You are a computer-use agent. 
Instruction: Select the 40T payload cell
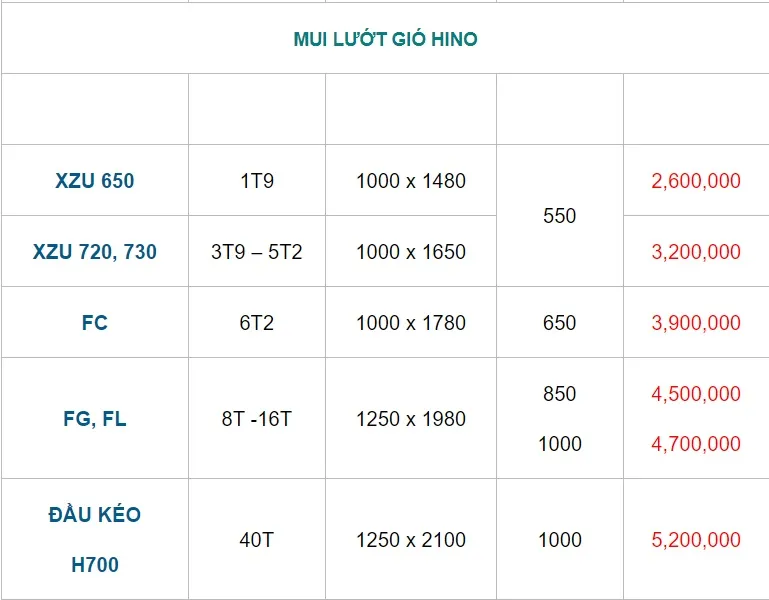256,540
